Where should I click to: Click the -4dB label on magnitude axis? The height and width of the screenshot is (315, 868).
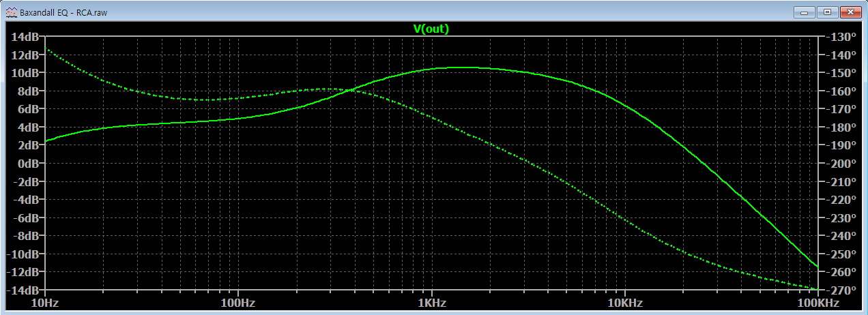pyautogui.click(x=28, y=200)
